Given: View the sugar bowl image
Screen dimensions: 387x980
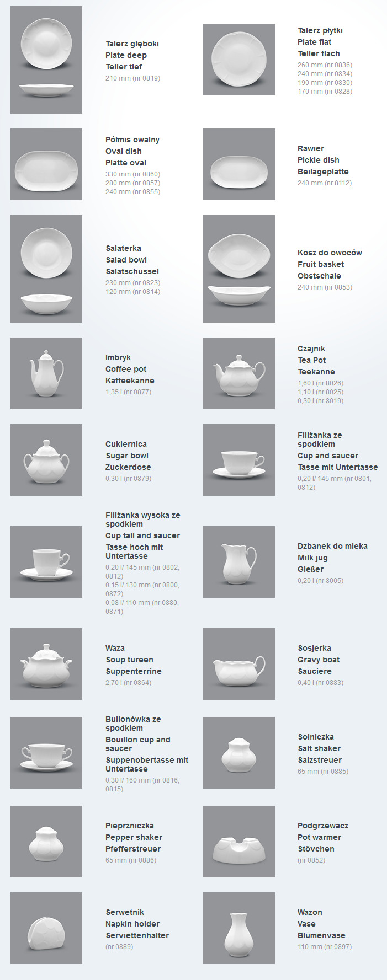Looking at the screenshot, I should 46,460.
